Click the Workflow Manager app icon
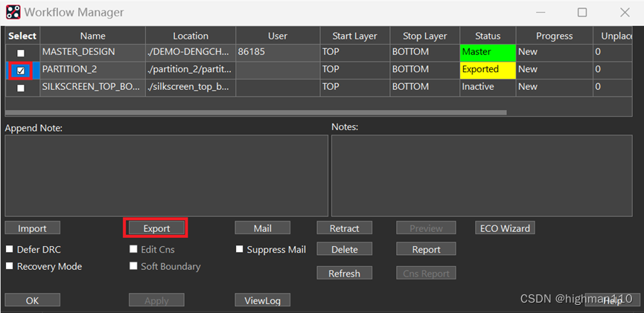 (13, 12)
